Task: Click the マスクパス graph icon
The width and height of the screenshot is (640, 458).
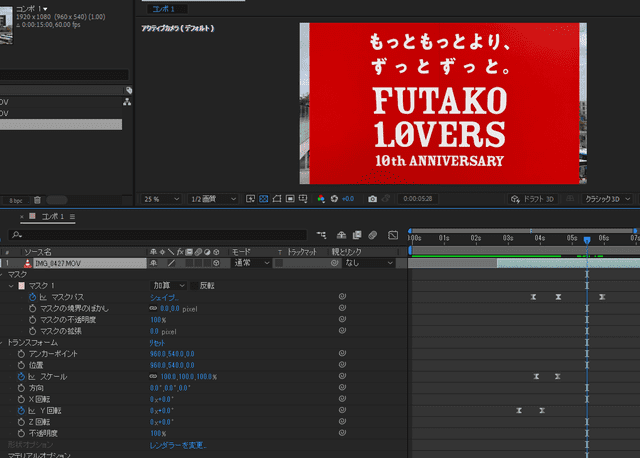Action: coord(43,297)
